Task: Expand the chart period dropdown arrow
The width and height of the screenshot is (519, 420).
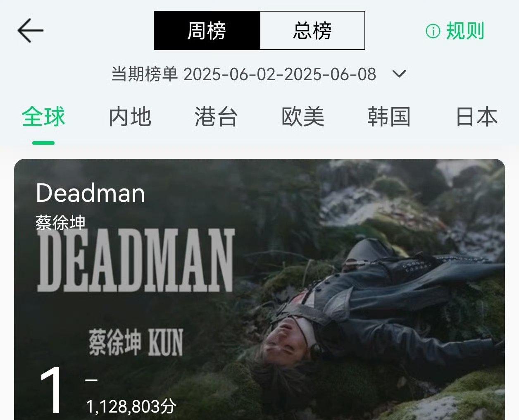Action: click(399, 74)
